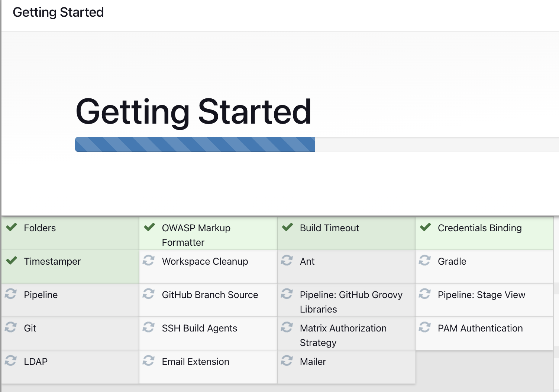Click the pending sync icon beside Workspace Cleanup
559x392 pixels.
click(149, 261)
